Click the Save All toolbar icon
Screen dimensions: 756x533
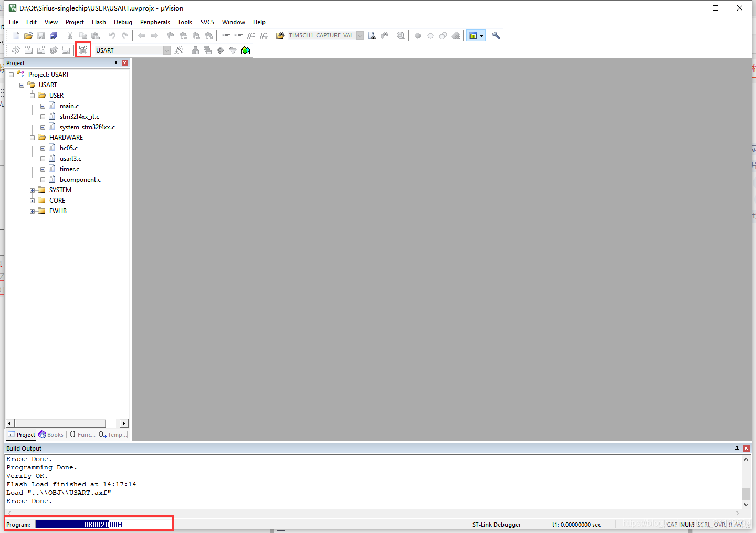54,36
